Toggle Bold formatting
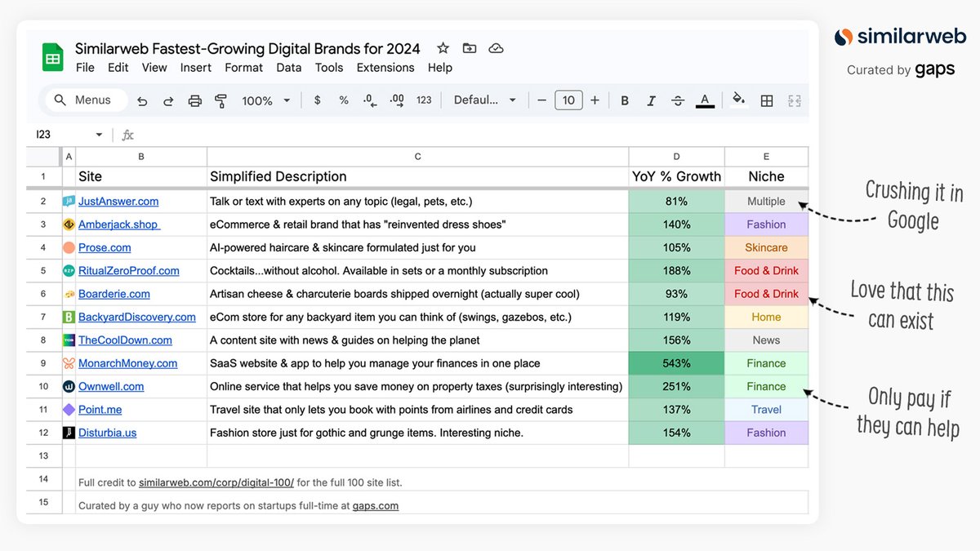980x551 pixels. (x=625, y=100)
